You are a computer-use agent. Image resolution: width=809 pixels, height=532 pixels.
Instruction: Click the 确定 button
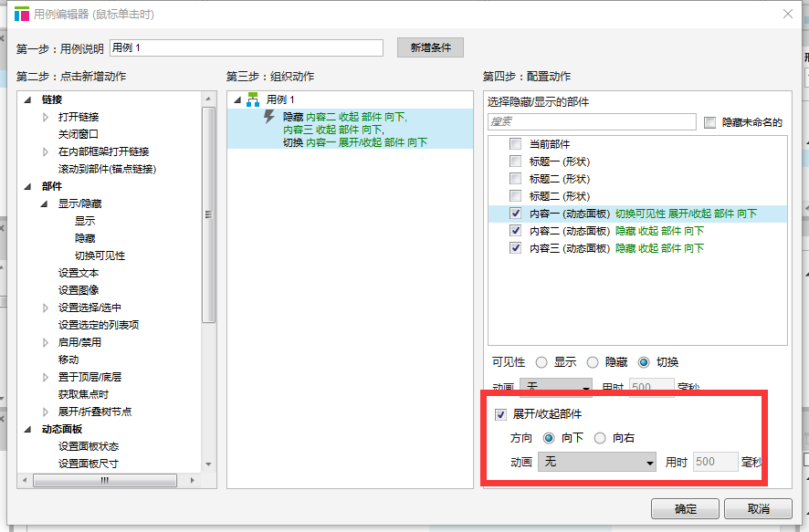tap(685, 509)
